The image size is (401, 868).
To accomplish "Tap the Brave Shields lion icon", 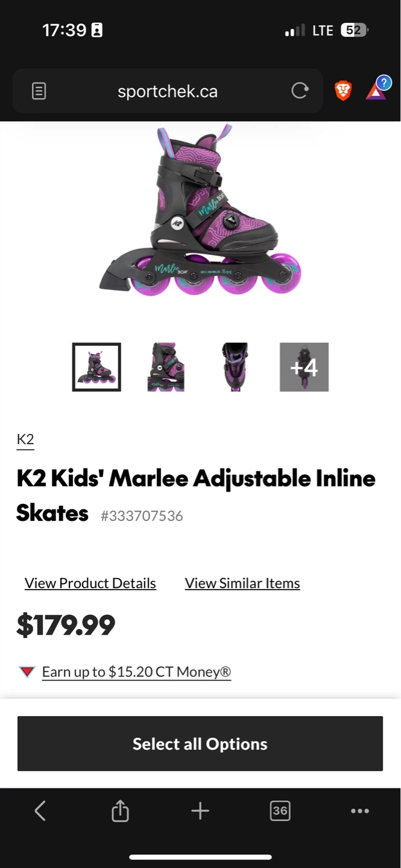I will [x=343, y=91].
